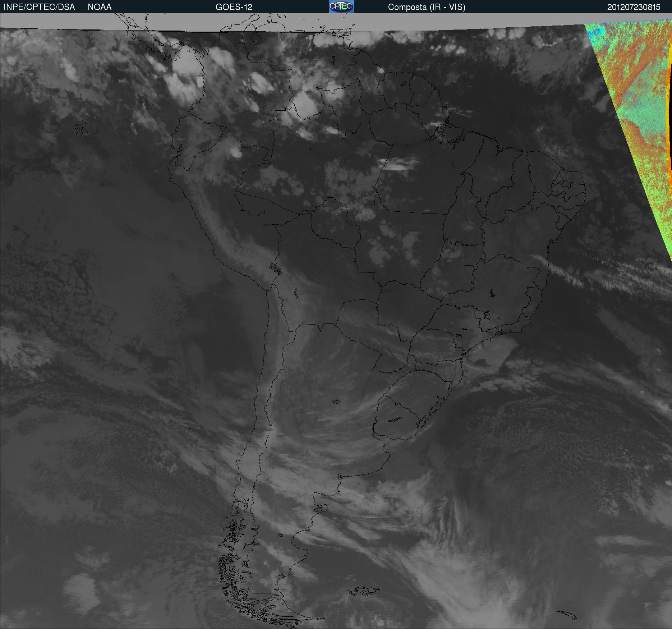Select the NOAA label in the header
This screenshot has width=672, height=629.
click(100, 7)
